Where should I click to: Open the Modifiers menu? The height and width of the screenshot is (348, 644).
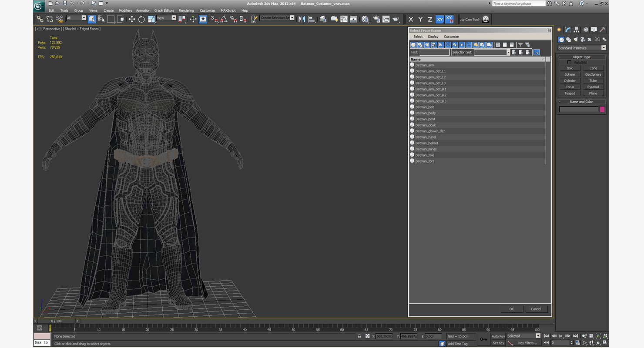125,10
